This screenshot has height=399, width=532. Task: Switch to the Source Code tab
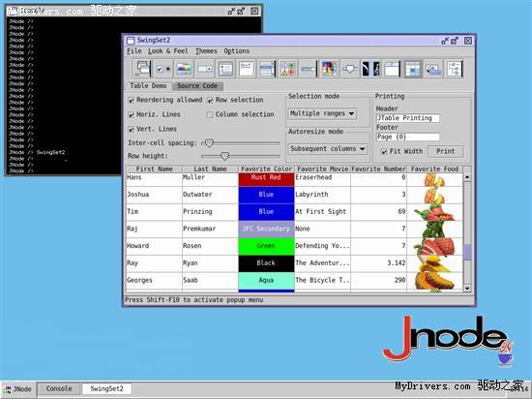click(x=197, y=86)
